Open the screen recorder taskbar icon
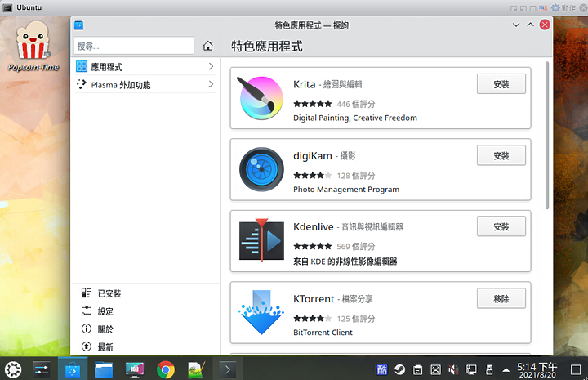The height and width of the screenshot is (380, 588). (x=135, y=370)
